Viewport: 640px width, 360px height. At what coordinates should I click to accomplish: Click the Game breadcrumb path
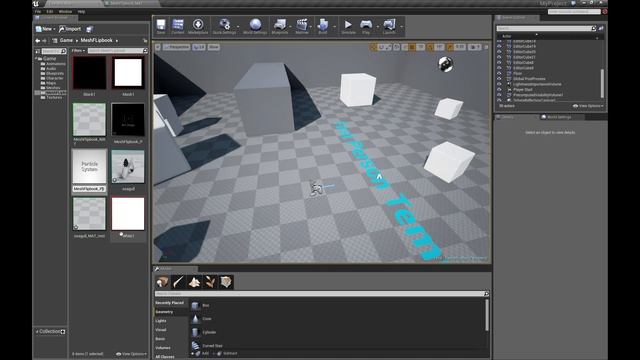66,40
